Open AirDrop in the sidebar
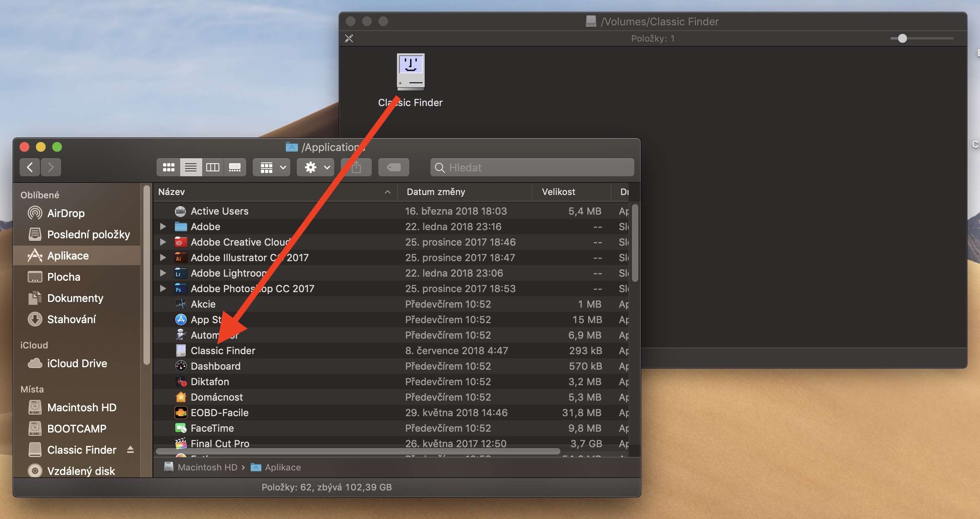Image resolution: width=980 pixels, height=519 pixels. pyautogui.click(x=65, y=213)
